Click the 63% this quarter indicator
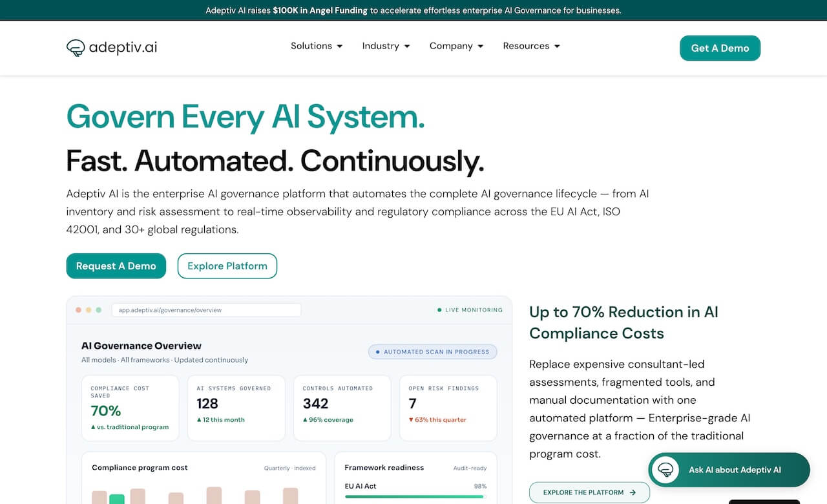Viewport: 827px width, 504px height. (x=437, y=420)
